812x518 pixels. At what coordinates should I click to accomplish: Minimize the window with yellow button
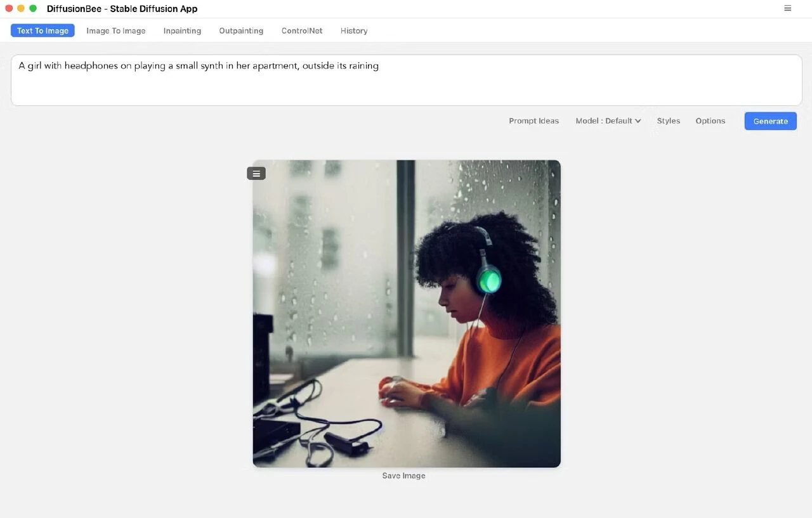(x=21, y=8)
